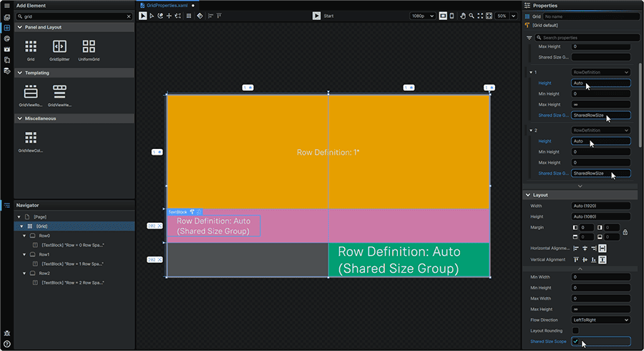
Task: Clear the grid search text
Action: click(129, 16)
